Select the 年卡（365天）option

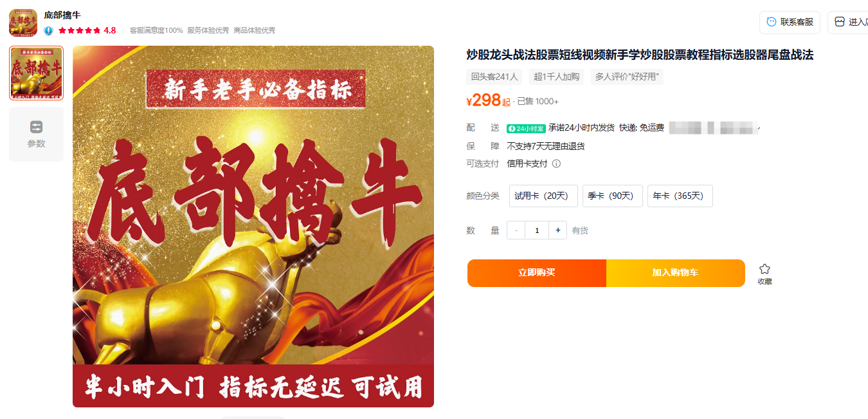pos(680,196)
